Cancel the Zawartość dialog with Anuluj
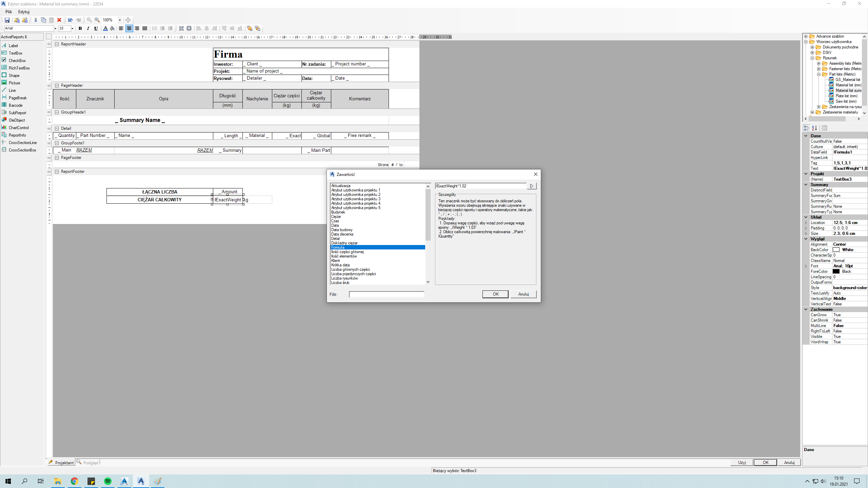 tap(524, 294)
